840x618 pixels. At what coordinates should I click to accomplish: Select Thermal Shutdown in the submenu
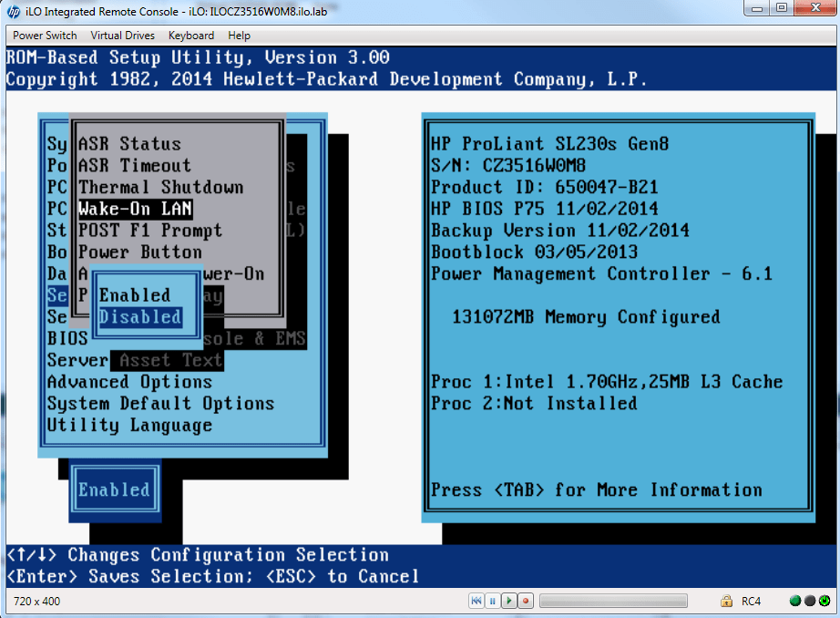click(x=160, y=188)
